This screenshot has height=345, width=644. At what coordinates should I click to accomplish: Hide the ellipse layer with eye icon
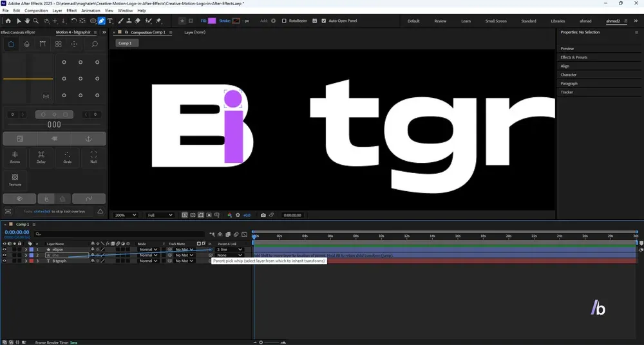point(5,249)
